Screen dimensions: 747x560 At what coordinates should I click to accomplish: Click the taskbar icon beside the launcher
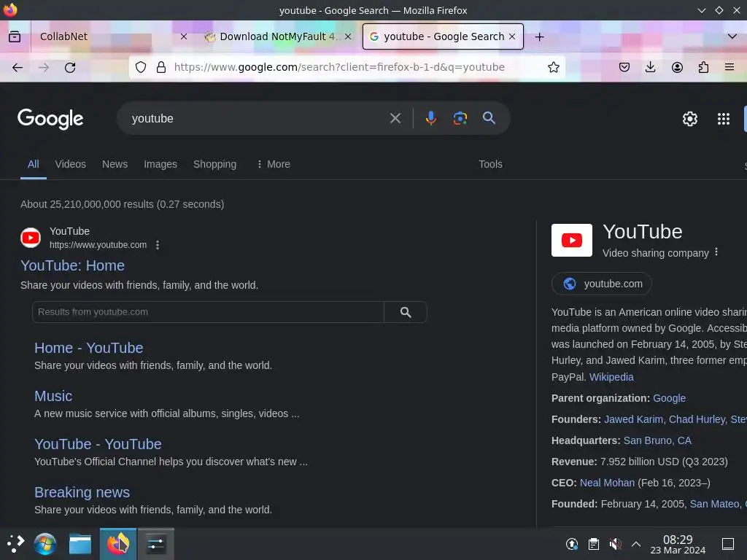pos(45,544)
